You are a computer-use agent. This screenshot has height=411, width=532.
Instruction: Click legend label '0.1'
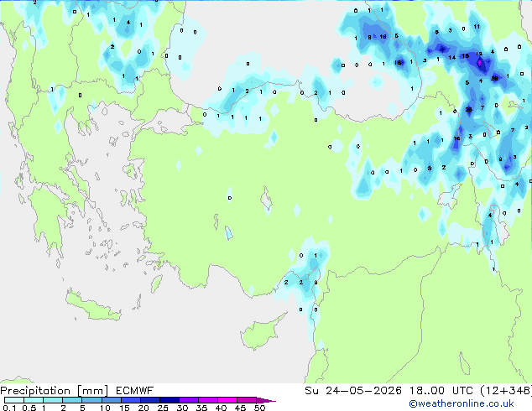[9, 408]
